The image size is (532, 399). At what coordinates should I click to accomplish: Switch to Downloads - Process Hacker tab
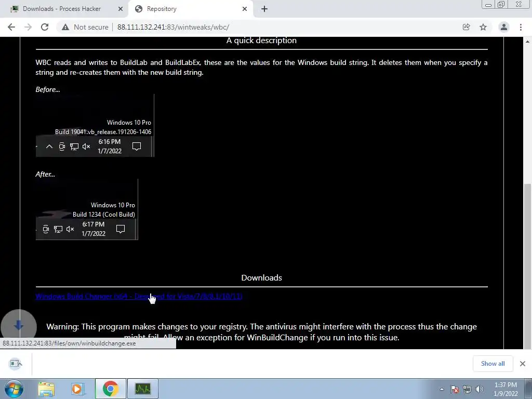click(x=62, y=9)
